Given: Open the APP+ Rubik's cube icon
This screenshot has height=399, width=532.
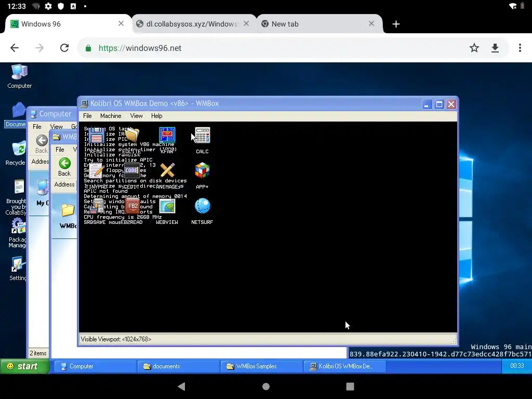Looking at the screenshot, I should pos(203,170).
